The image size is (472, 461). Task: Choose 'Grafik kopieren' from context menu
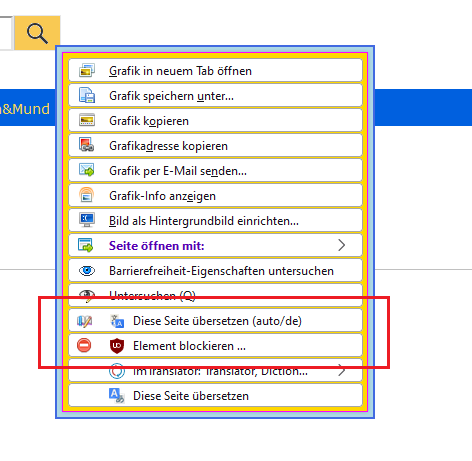[x=215, y=120]
